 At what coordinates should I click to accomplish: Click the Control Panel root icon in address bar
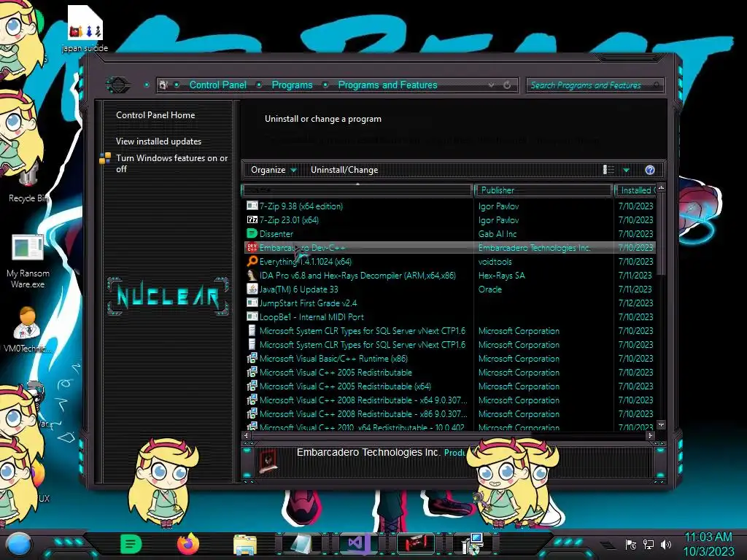[163, 85]
